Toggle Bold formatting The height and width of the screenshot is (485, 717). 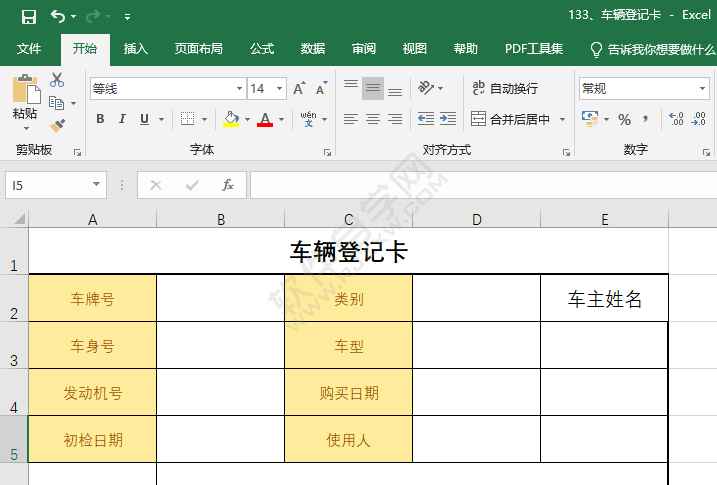click(x=100, y=119)
